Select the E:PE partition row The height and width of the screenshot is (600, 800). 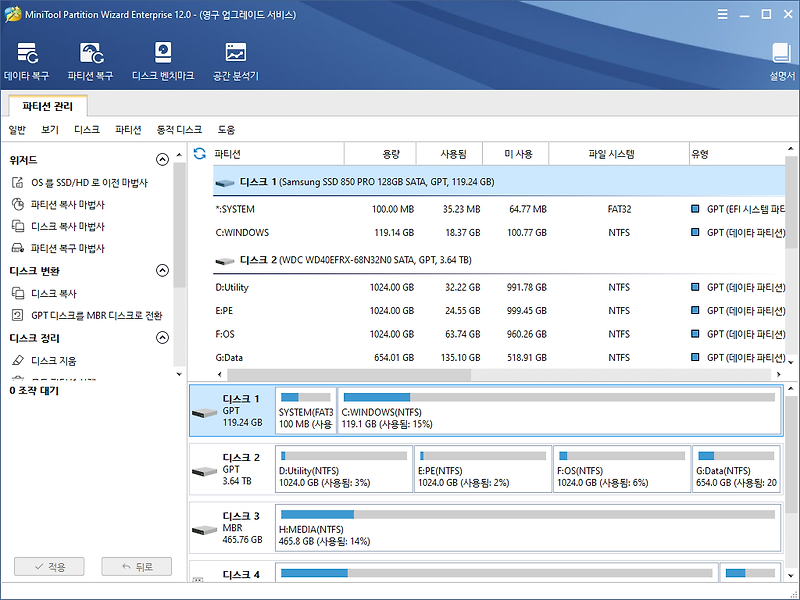498,311
